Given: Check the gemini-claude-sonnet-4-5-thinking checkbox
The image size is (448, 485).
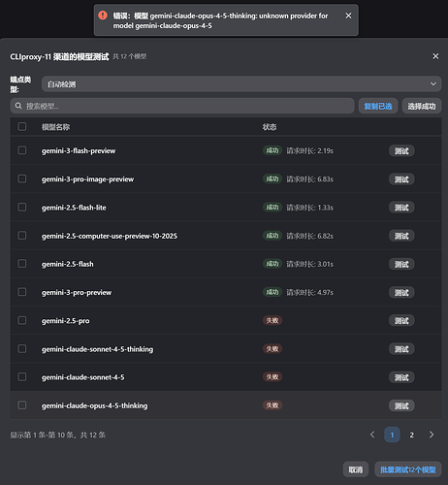Looking at the screenshot, I should (22, 348).
